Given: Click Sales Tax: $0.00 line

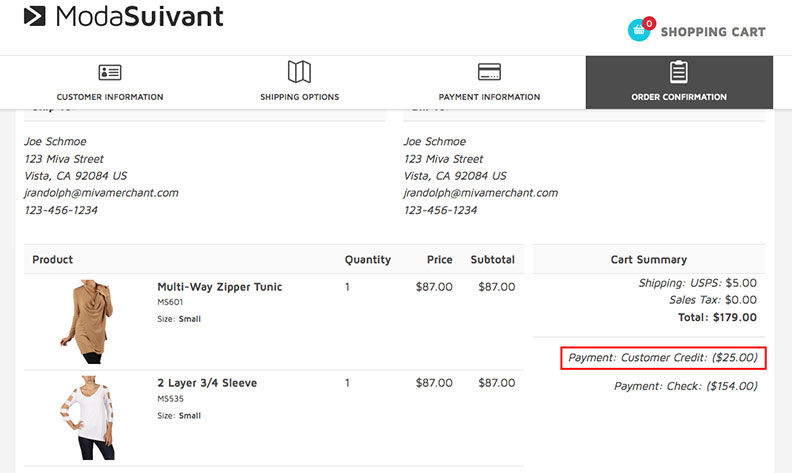Looking at the screenshot, I should 713,300.
